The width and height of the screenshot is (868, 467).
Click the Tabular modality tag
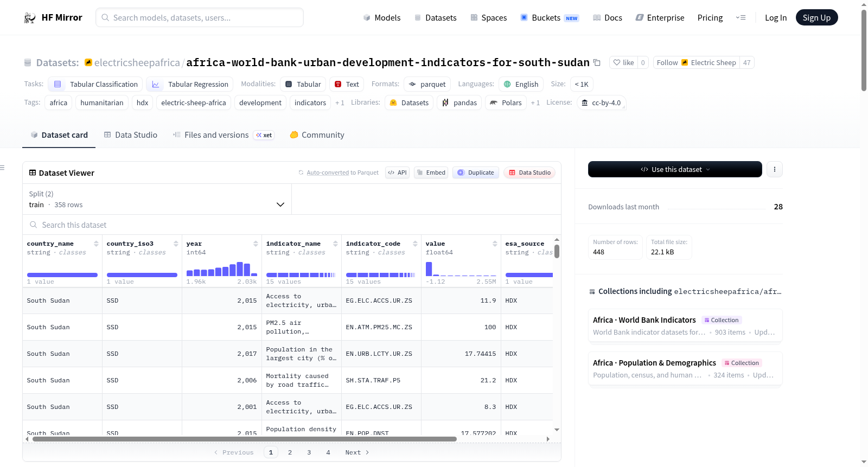click(x=303, y=84)
